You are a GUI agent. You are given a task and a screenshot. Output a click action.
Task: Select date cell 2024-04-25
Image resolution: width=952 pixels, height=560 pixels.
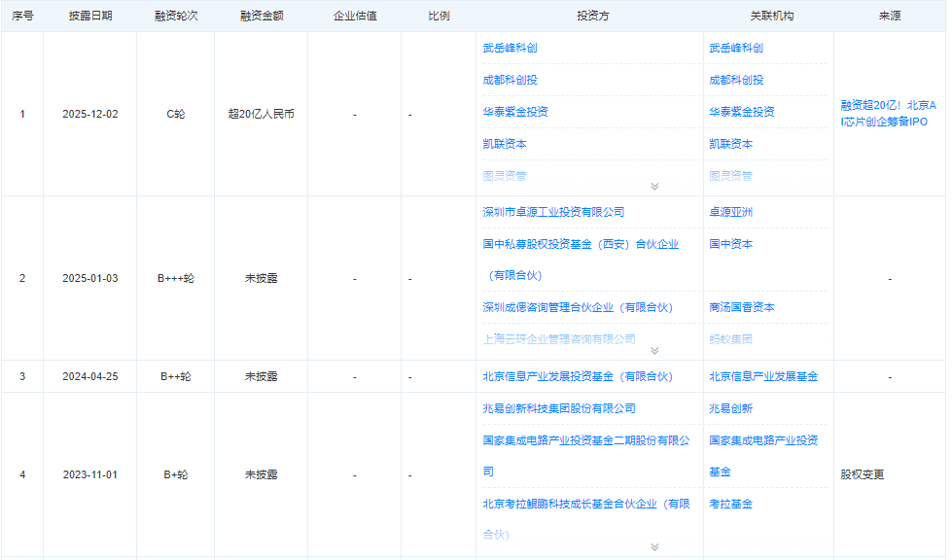(90, 377)
